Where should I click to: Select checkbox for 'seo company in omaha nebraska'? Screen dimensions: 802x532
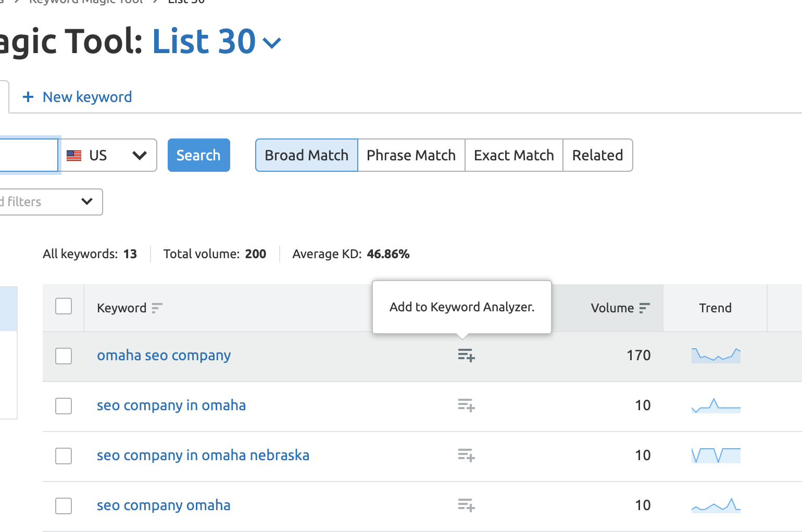[64, 456]
